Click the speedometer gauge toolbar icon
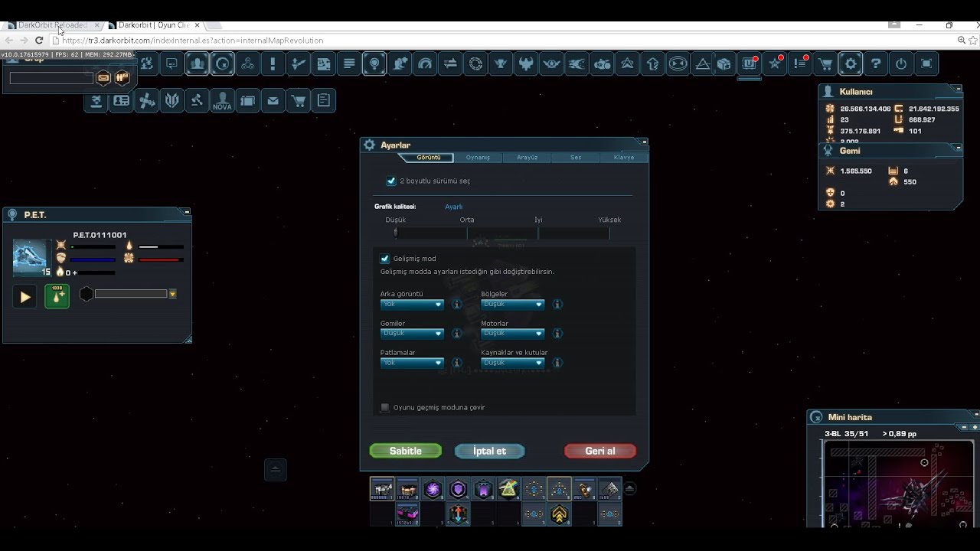This screenshot has width=980, height=551. click(x=425, y=64)
